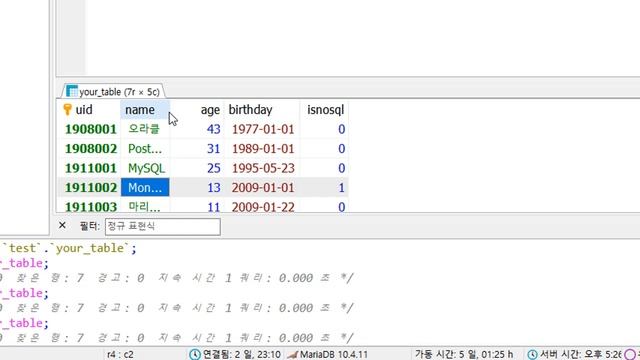
Task: Select isnosql value 1 in row 1911002
Action: pos(324,187)
